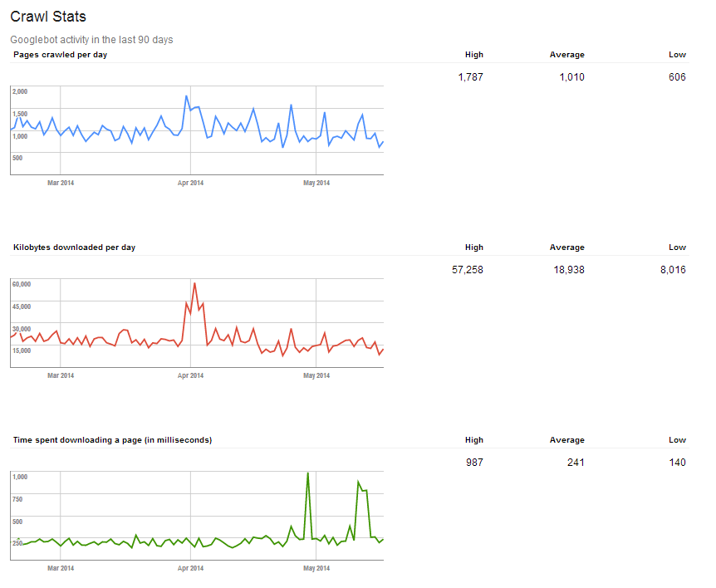Click the Low value 140
716x588 pixels.
point(677,463)
